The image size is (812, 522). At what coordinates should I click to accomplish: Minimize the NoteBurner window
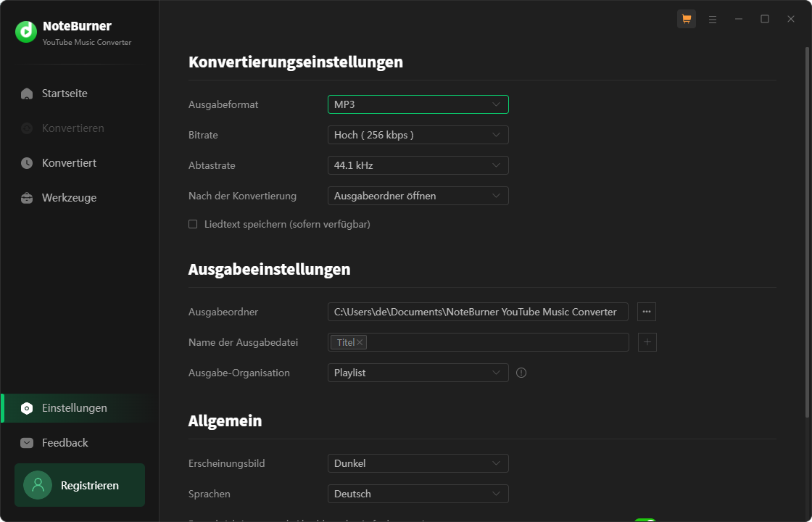pyautogui.click(x=739, y=19)
